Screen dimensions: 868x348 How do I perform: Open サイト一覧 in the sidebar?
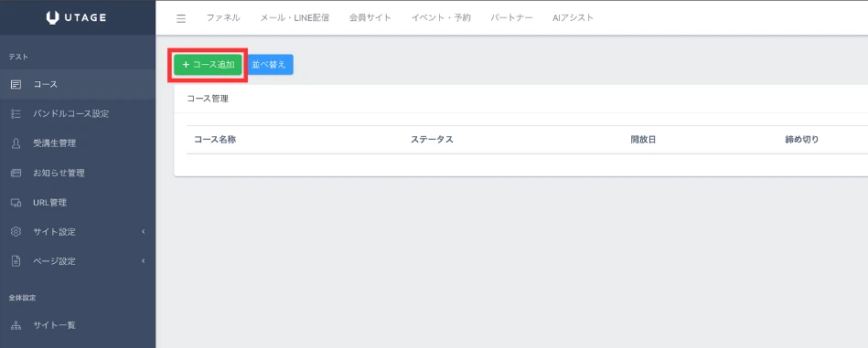pos(78,325)
